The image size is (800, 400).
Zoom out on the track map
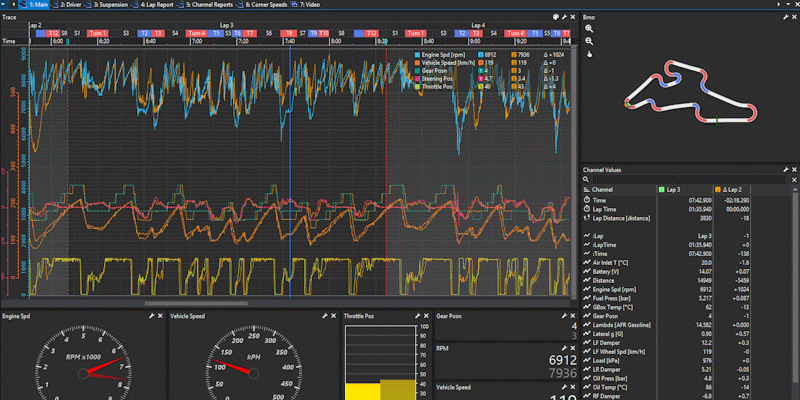coord(589,41)
